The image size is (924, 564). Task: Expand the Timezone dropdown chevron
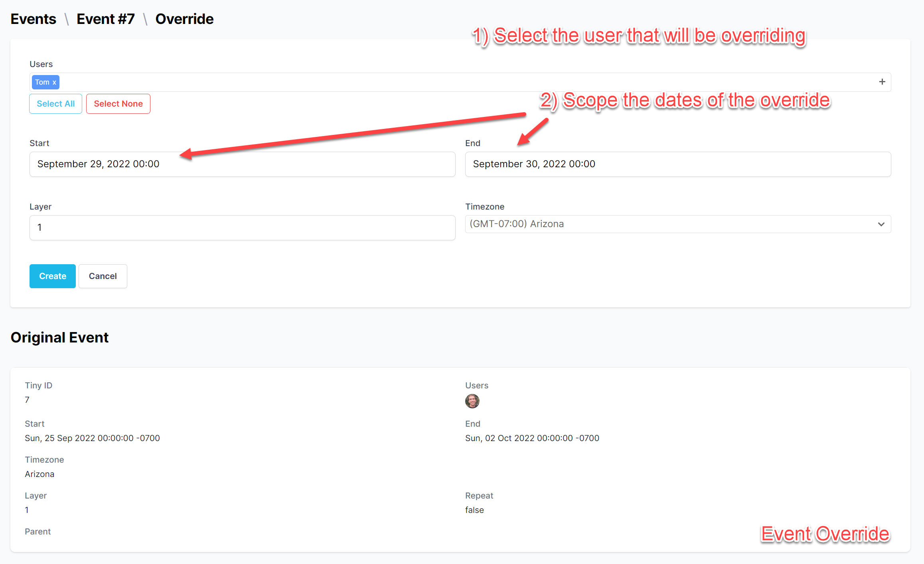[881, 224]
